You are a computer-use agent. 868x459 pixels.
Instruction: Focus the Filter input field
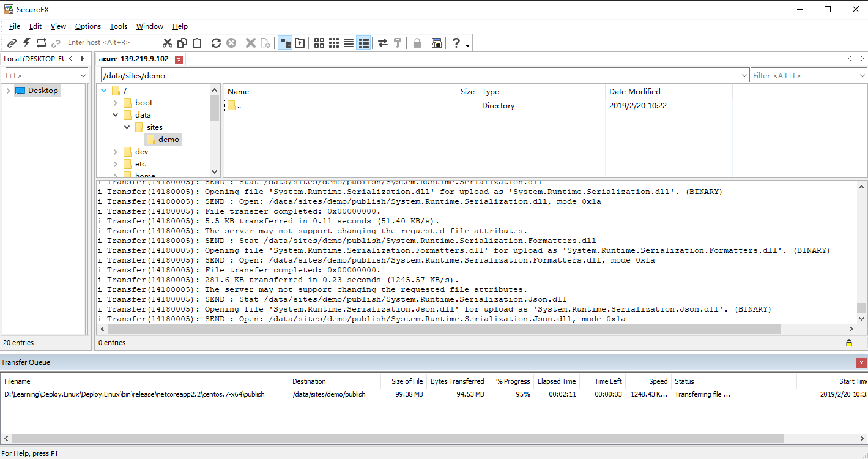(x=803, y=76)
